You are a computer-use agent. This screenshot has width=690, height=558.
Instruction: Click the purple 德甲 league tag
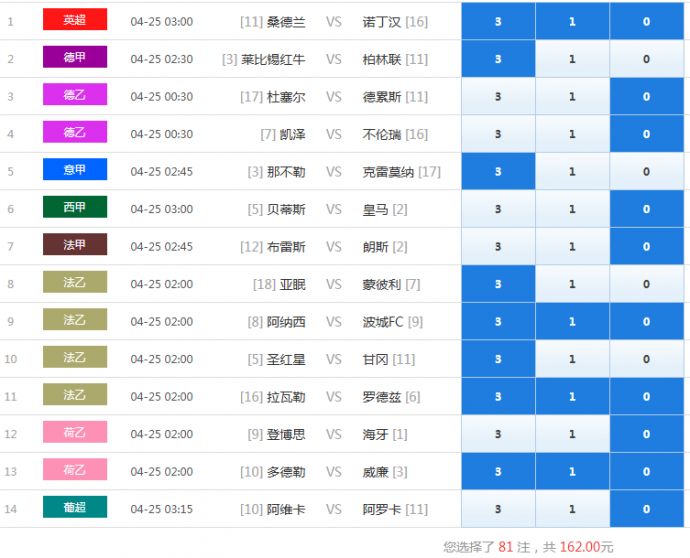(x=75, y=58)
